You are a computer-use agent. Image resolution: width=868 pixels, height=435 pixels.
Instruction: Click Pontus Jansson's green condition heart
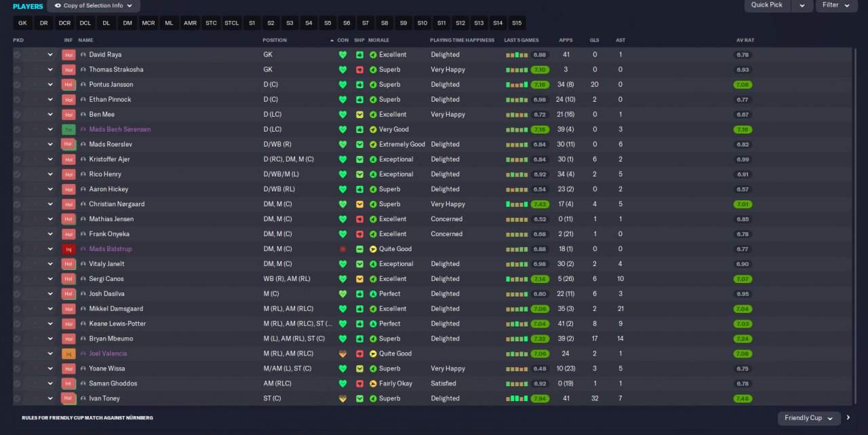tap(342, 84)
